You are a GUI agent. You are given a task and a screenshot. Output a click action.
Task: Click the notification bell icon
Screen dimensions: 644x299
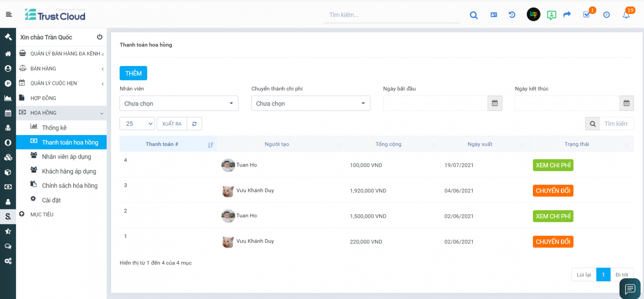tap(626, 15)
